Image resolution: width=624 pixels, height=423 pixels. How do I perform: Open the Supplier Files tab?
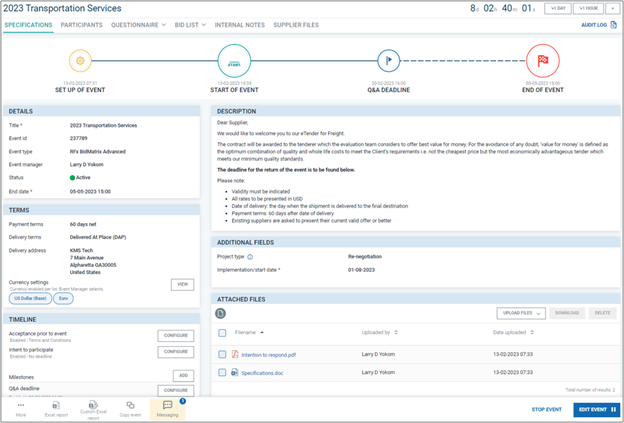pyautogui.click(x=296, y=25)
